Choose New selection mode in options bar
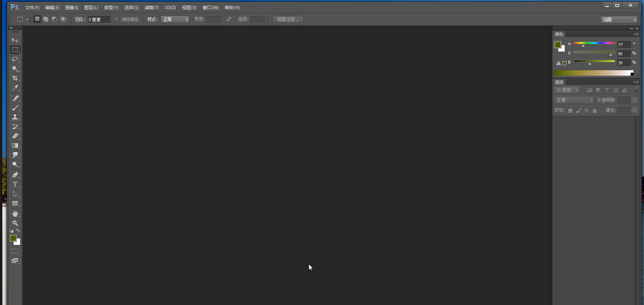 (x=37, y=19)
